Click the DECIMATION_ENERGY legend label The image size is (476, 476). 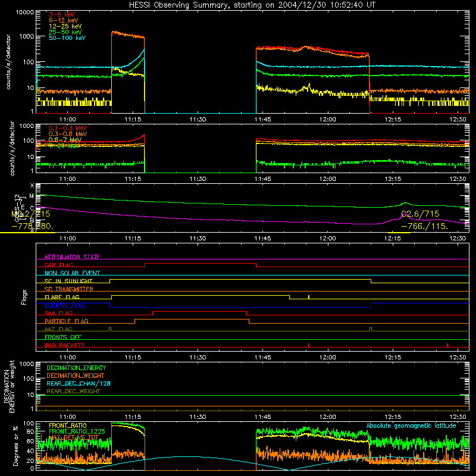76,368
